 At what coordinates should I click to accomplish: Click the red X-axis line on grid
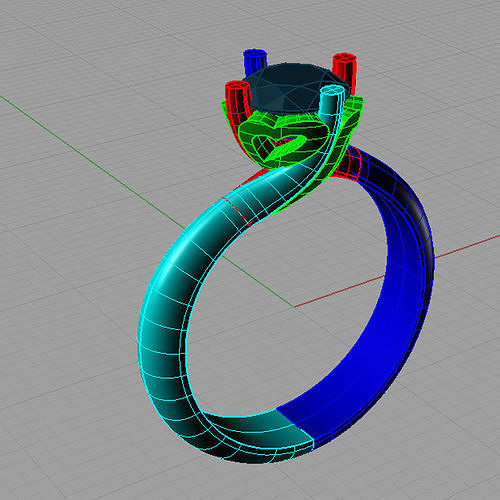click(x=397, y=271)
